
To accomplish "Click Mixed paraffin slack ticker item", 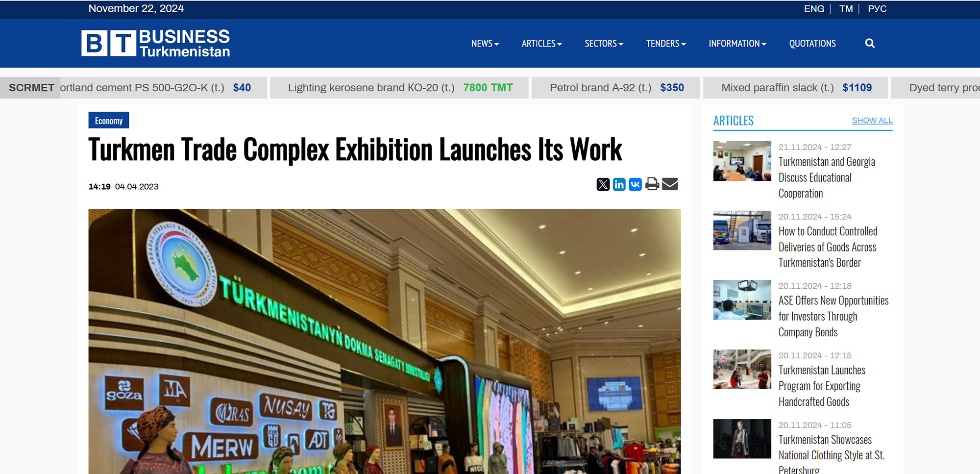I will (x=796, y=88).
